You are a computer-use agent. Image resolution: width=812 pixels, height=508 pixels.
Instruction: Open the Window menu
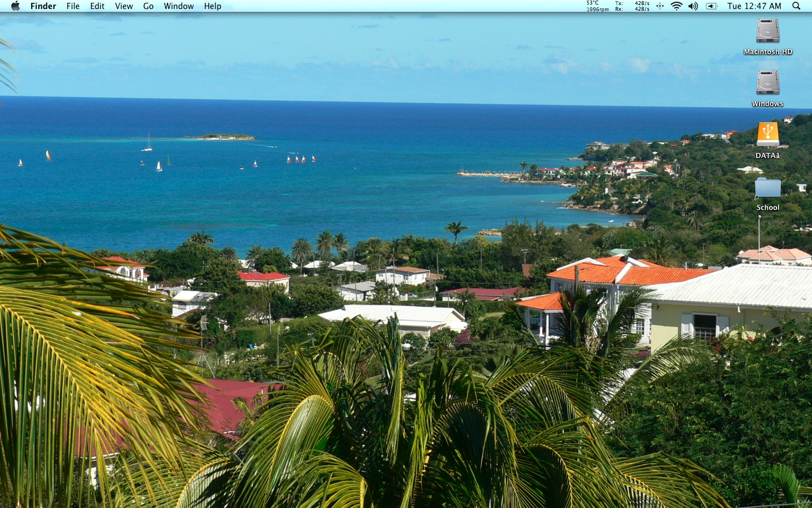tap(178, 6)
